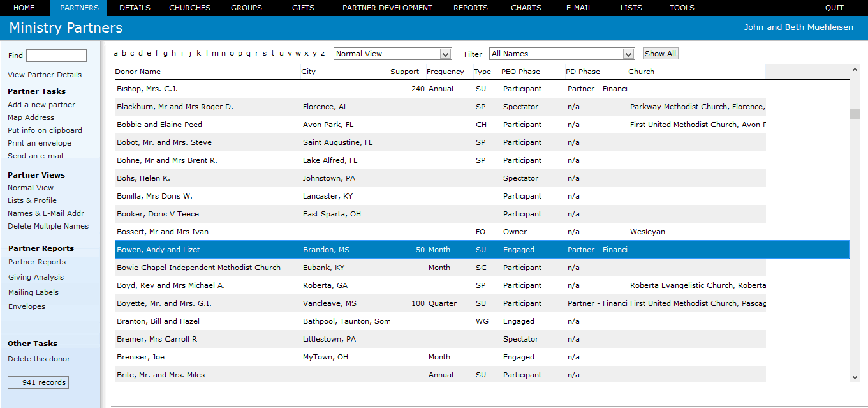Switch to Lists & Profile view
Screen dimensions: 868x408
coord(32,200)
